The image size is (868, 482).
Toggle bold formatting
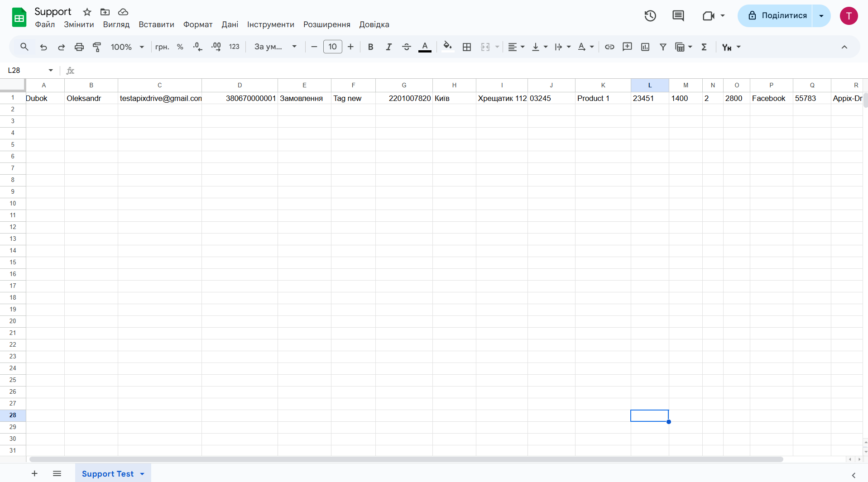(371, 47)
